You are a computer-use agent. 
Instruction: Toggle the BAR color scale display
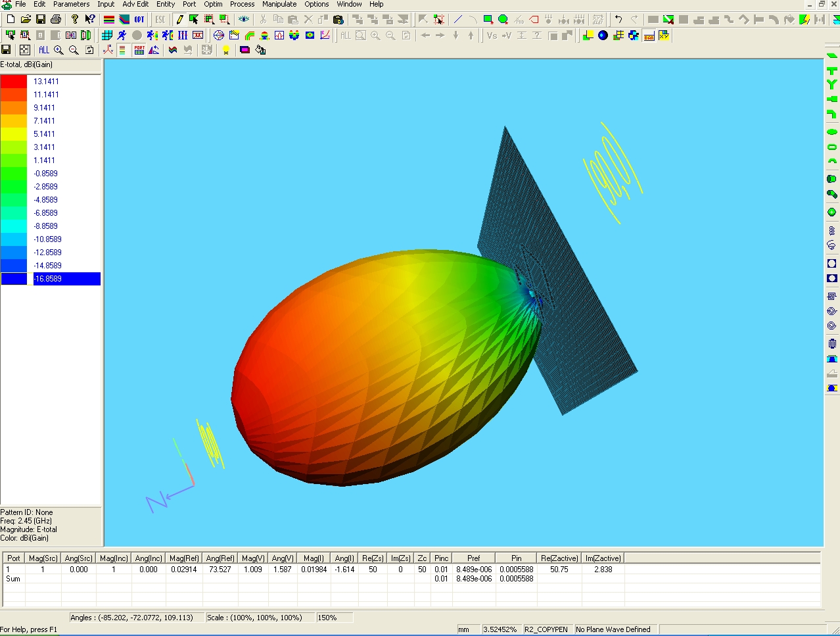point(649,36)
